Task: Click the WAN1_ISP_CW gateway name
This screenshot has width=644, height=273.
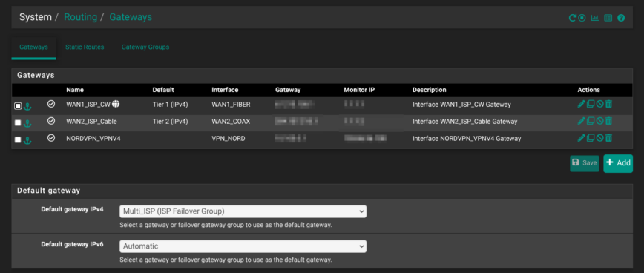Action: [88, 105]
